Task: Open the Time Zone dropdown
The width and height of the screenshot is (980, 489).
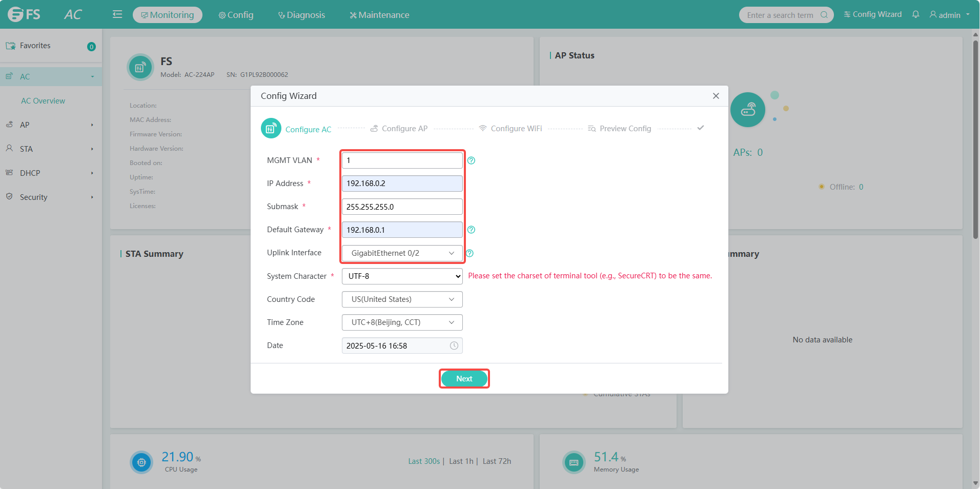Action: point(402,322)
